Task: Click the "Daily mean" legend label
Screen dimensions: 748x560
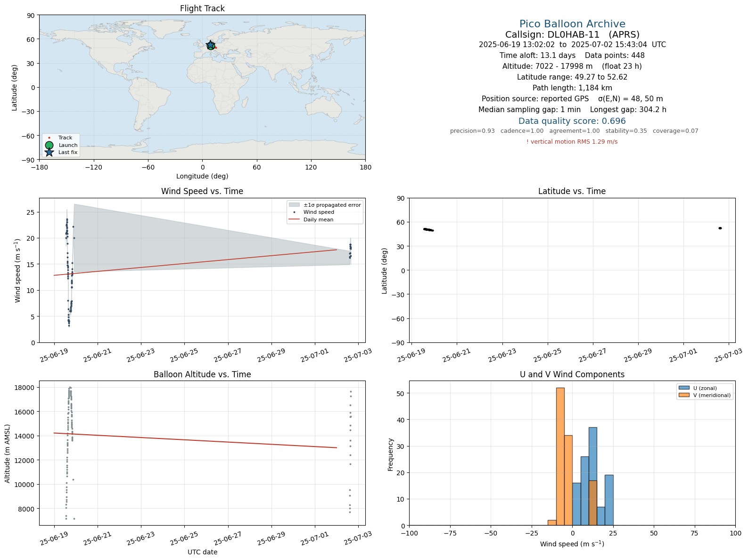Action: 318,219
